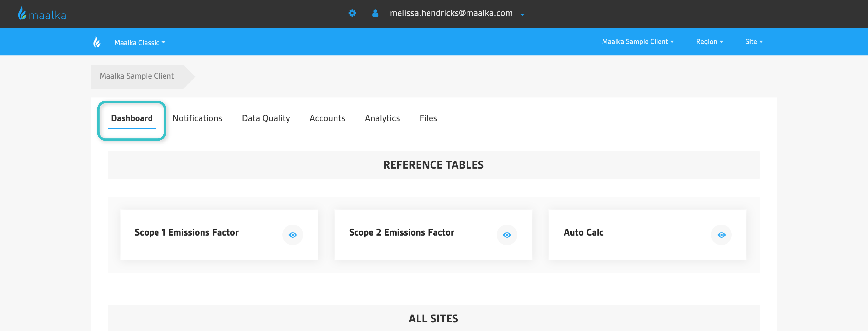Viewport: 868px width, 331px height.
Task: Select the Dashboard tab
Action: [x=132, y=118]
